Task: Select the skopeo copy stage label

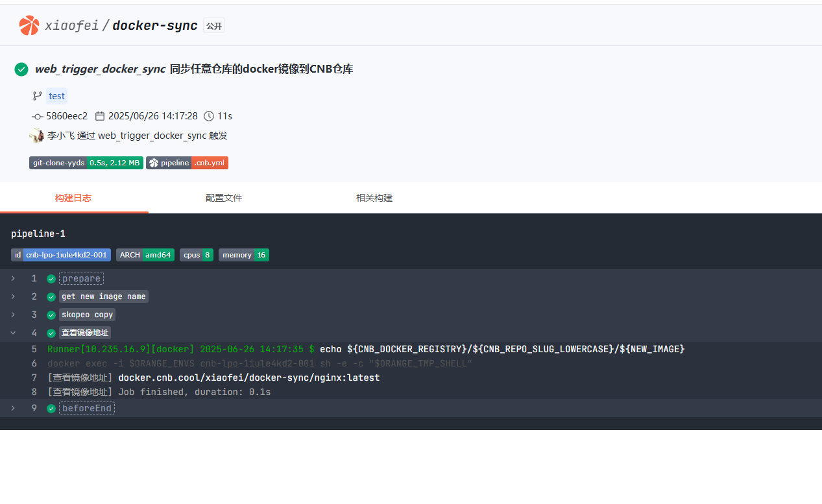Action: click(x=88, y=315)
